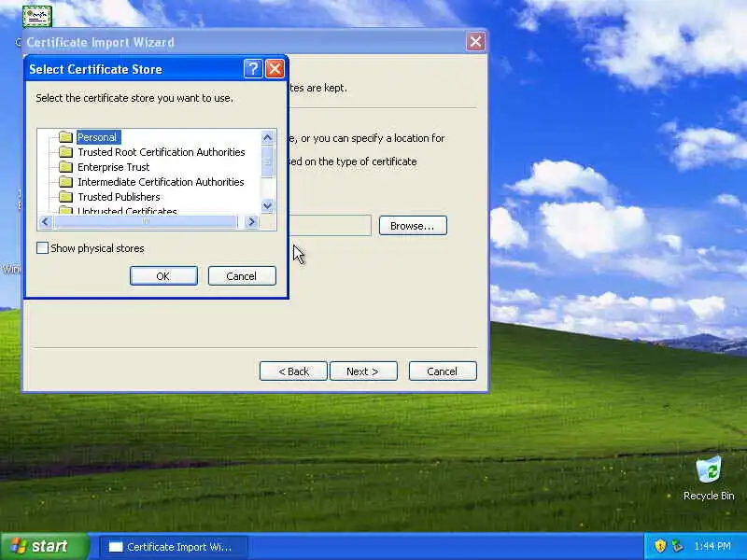Open the Windows Start menu
The width and height of the screenshot is (747, 560).
click(x=44, y=546)
